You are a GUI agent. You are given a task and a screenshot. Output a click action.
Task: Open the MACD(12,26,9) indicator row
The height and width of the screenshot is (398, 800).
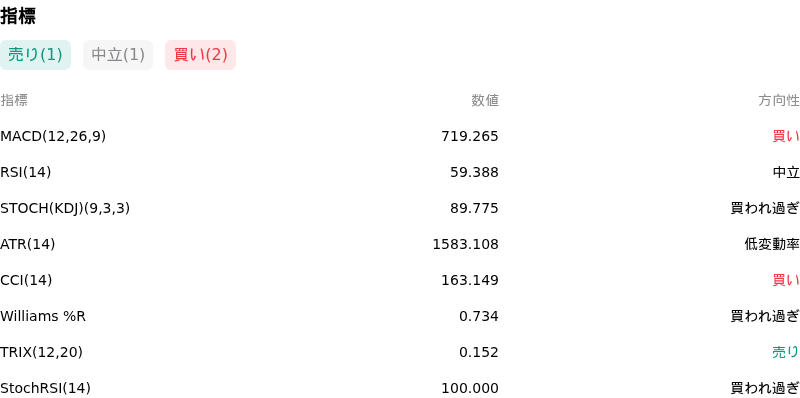400,136
